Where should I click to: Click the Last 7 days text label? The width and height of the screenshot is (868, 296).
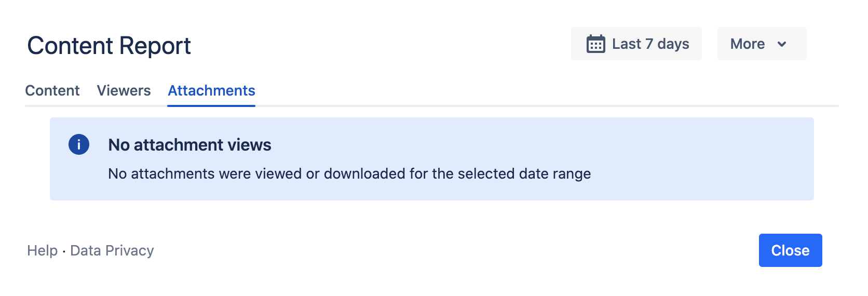650,44
